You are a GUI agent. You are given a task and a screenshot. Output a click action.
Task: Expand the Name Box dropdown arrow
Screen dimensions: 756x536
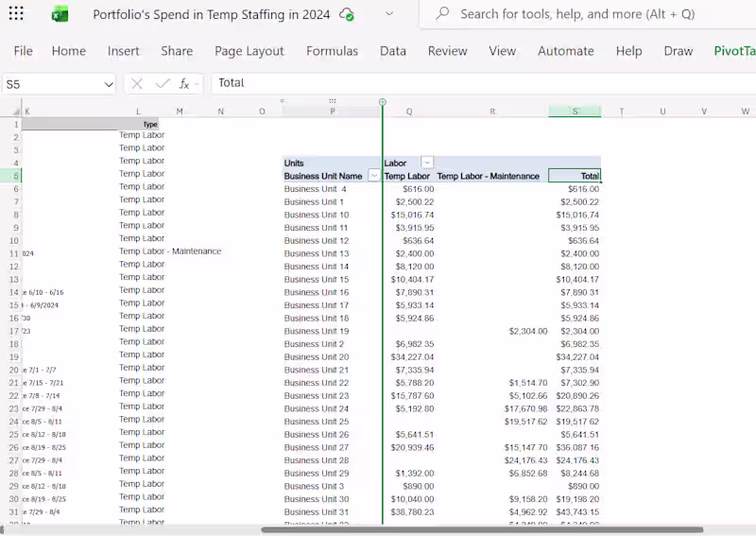tap(109, 85)
